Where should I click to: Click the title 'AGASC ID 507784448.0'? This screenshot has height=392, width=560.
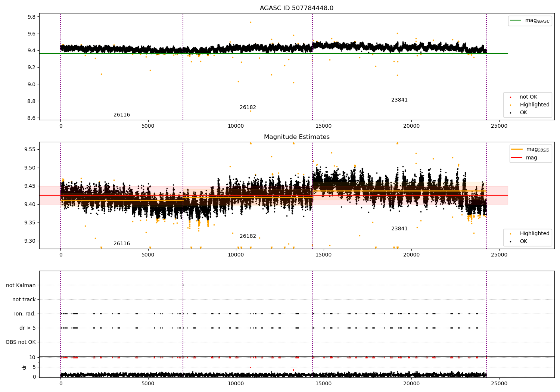296,8
